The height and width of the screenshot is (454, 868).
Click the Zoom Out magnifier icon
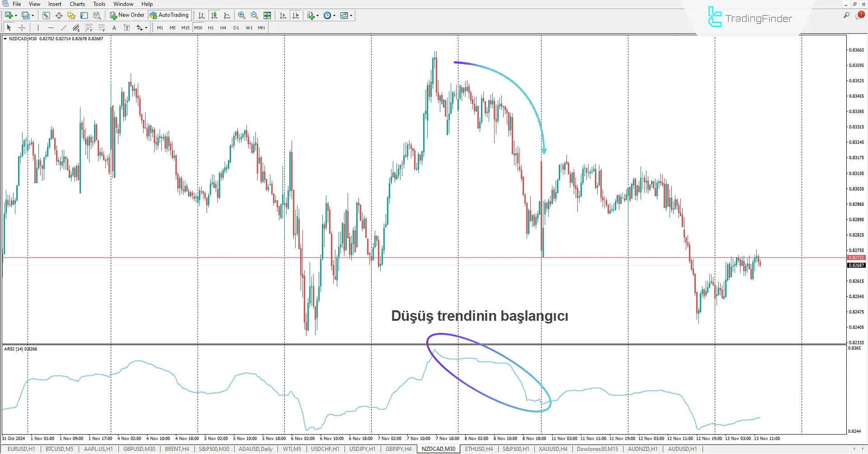[255, 15]
